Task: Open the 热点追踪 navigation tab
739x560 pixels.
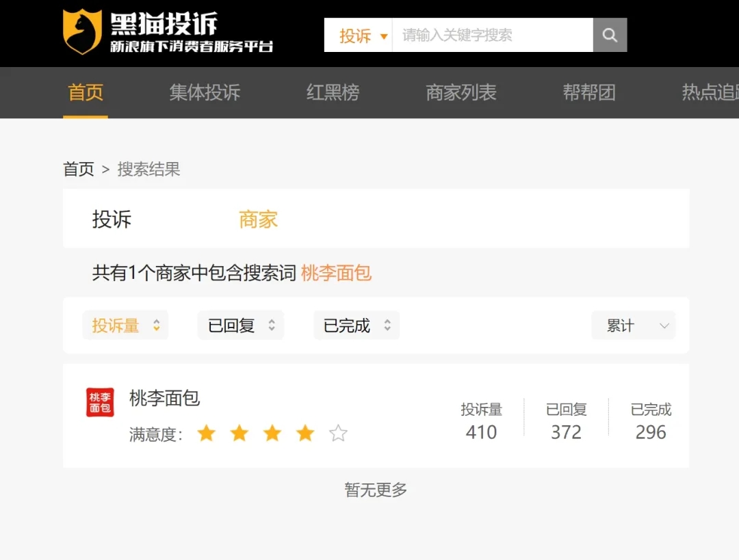Action: pyautogui.click(x=710, y=92)
